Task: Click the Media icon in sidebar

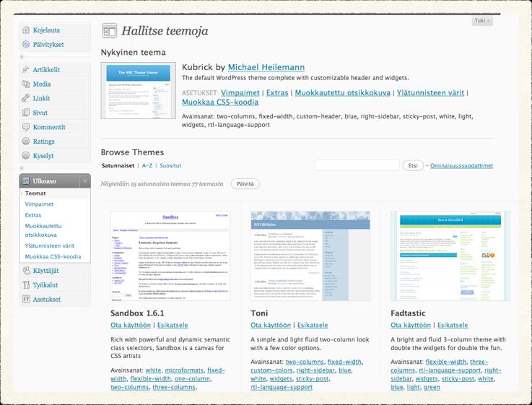Action: [26, 84]
